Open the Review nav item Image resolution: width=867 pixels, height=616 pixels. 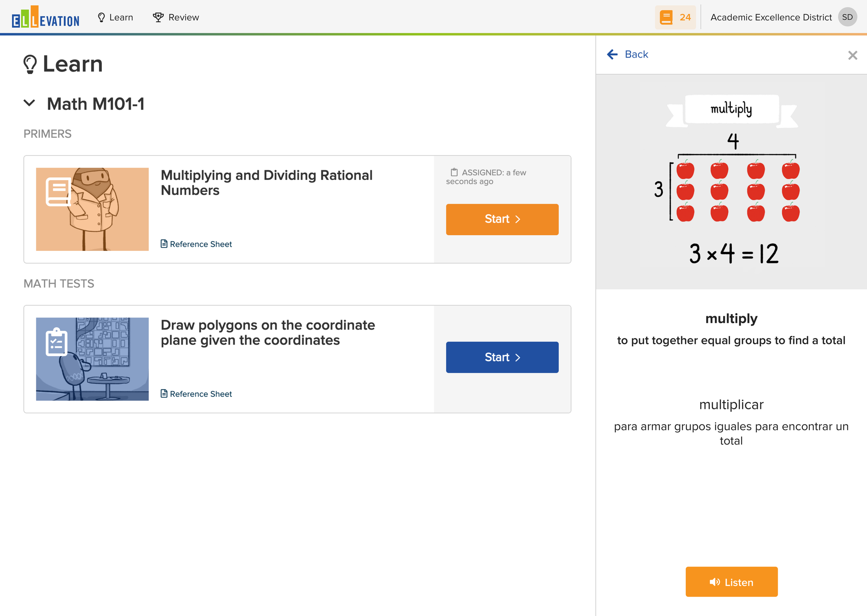point(176,17)
